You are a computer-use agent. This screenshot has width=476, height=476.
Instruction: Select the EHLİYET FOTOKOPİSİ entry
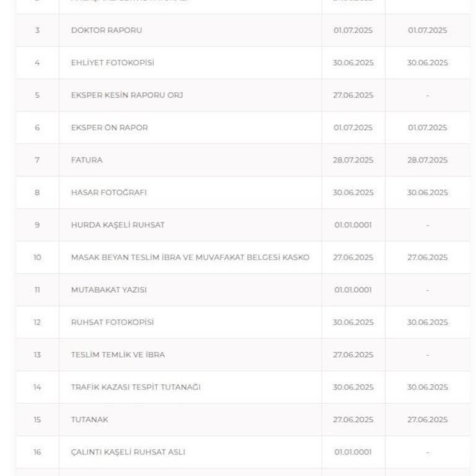pyautogui.click(x=112, y=63)
